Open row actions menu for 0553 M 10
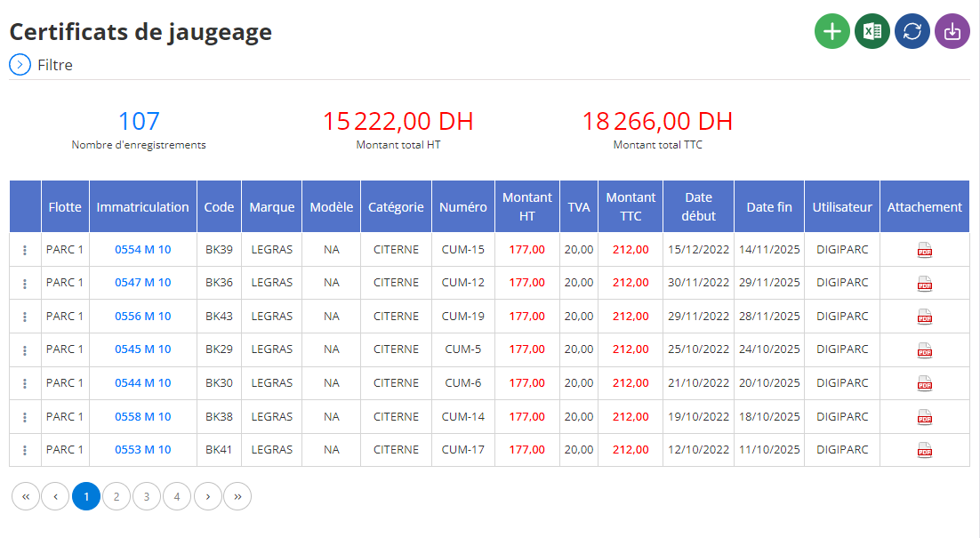 coord(25,450)
